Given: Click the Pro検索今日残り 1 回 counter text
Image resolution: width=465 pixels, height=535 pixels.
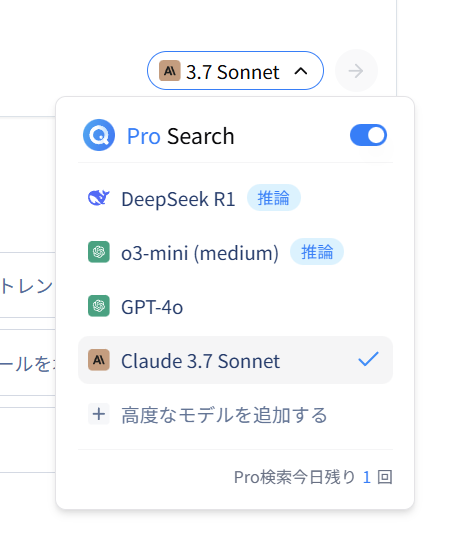Looking at the screenshot, I should [x=313, y=477].
